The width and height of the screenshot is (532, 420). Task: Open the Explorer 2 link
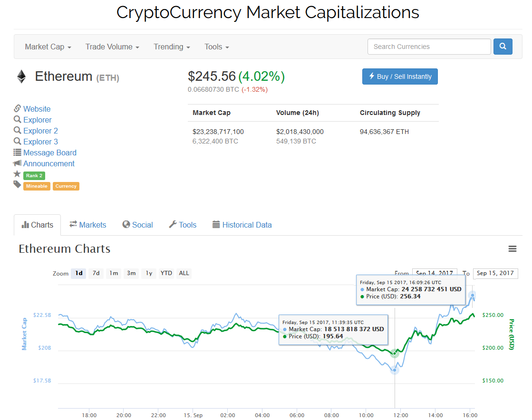click(x=40, y=131)
